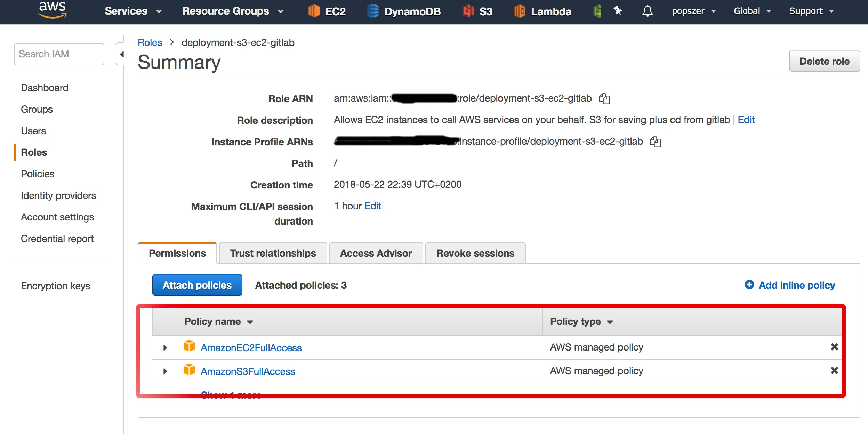Copy the Instance Profile ARN using the copy icon
Screen dimensions: 868x434
click(655, 142)
